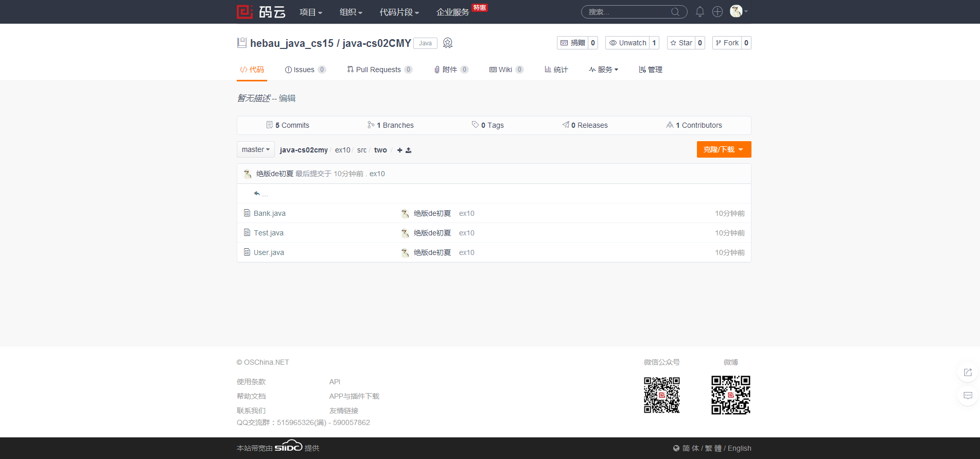Click the file icon of User.java
The height and width of the screenshot is (459, 980).
247,252
